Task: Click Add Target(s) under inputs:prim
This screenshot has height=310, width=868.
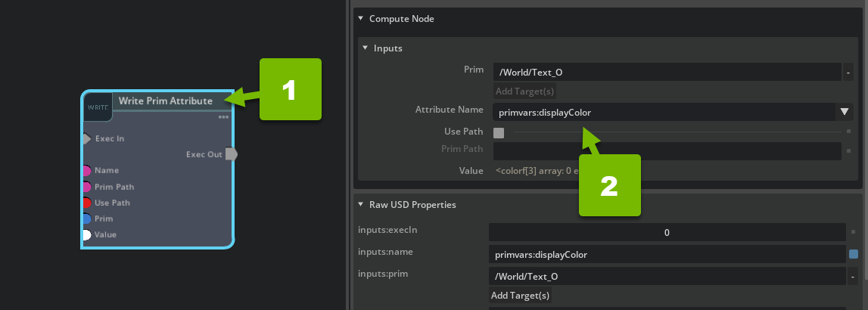Action: pyautogui.click(x=521, y=295)
